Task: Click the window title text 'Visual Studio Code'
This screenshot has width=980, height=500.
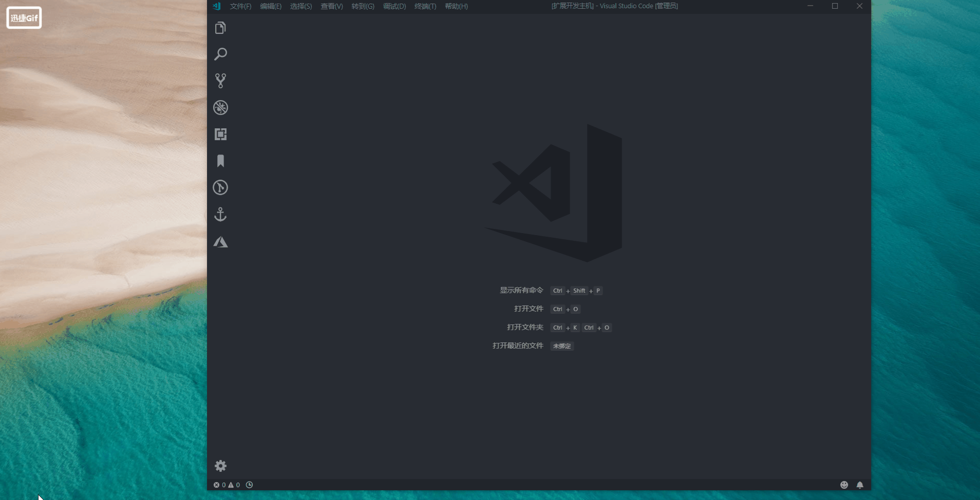Action: point(627,6)
